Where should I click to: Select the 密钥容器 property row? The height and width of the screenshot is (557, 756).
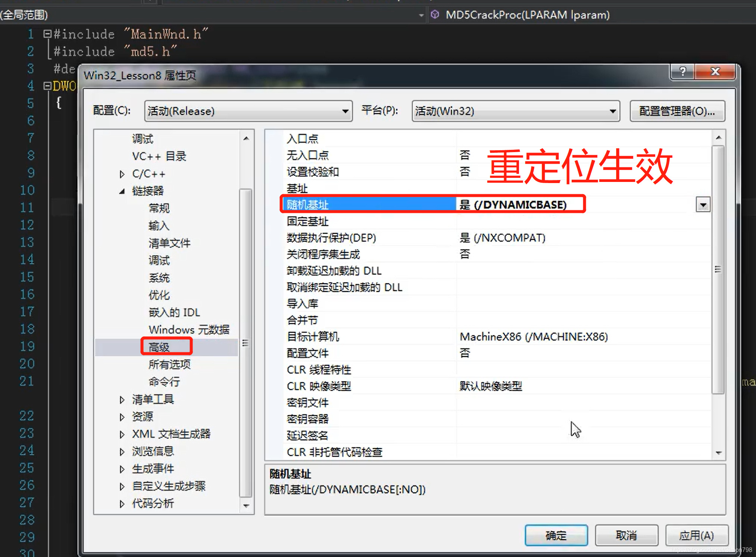(x=497, y=419)
